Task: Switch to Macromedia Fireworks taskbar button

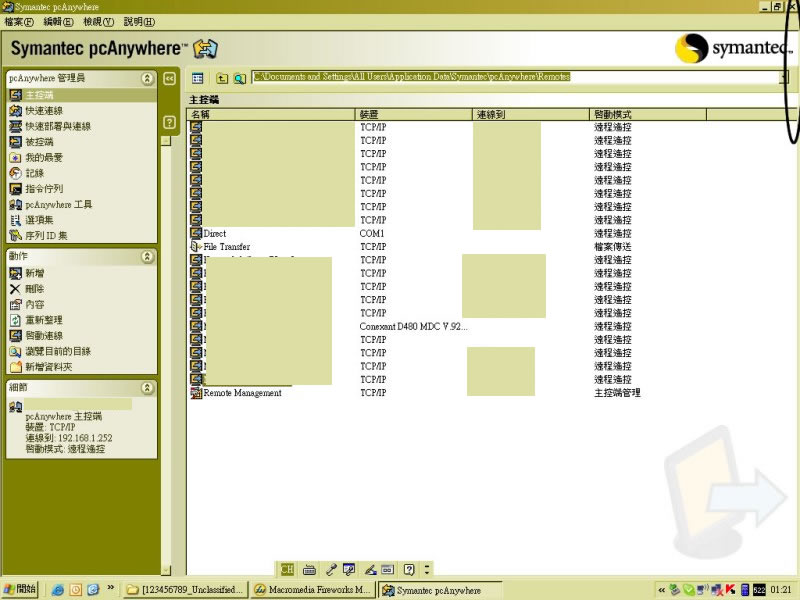Action: point(312,590)
